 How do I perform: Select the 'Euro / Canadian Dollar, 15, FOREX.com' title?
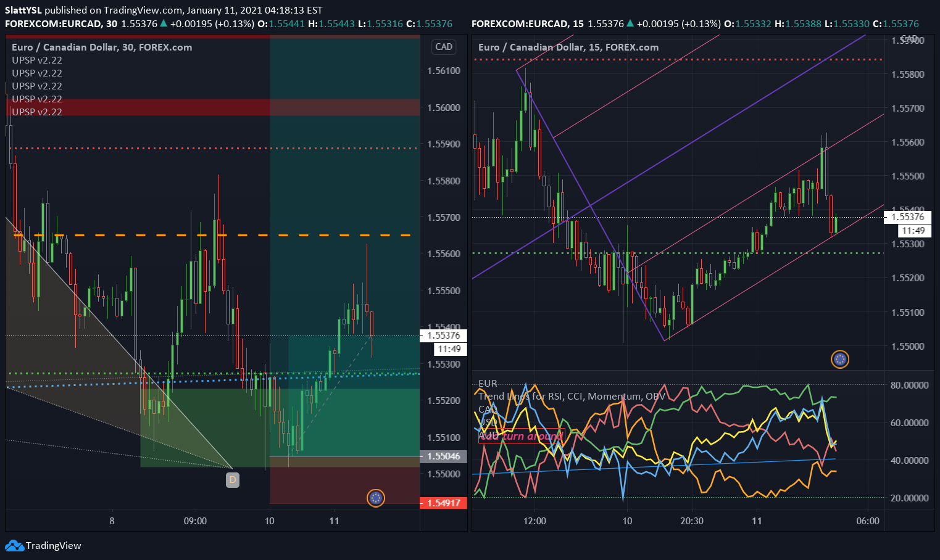568,47
